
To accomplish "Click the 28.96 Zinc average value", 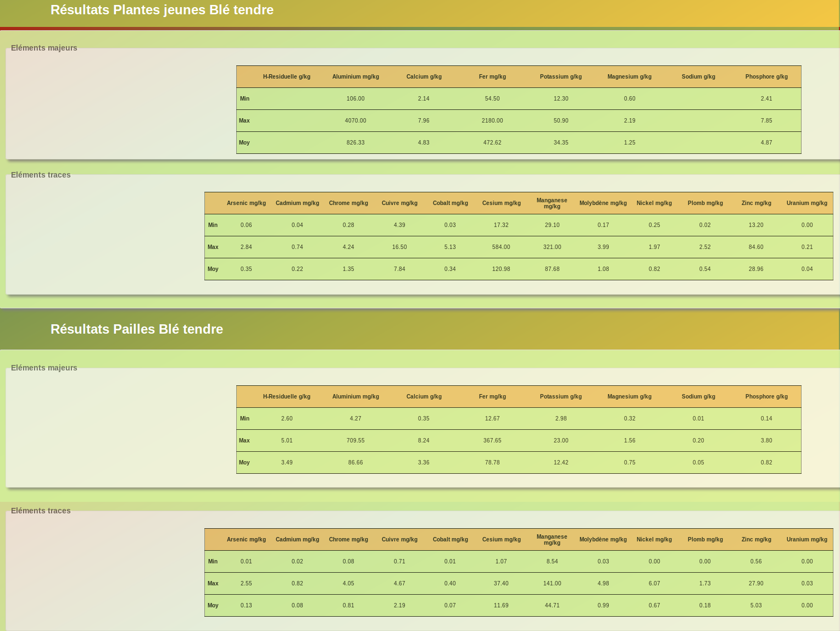I will (756, 269).
